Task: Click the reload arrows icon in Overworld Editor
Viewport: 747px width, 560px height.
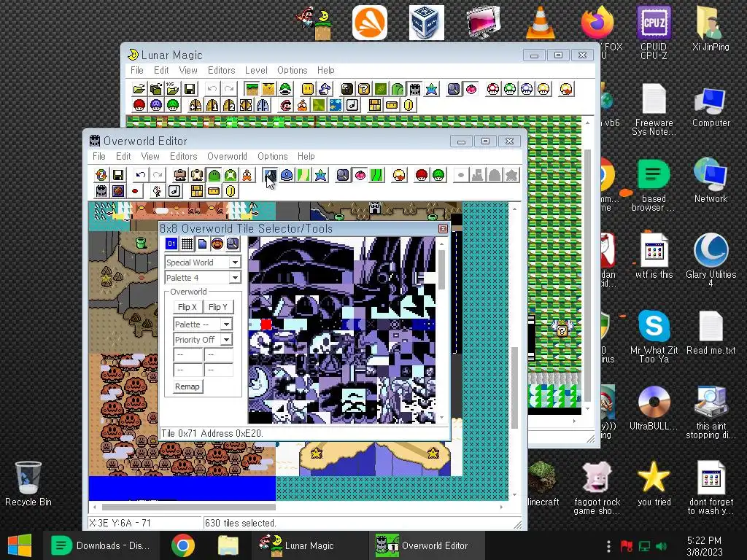Action: [x=101, y=175]
